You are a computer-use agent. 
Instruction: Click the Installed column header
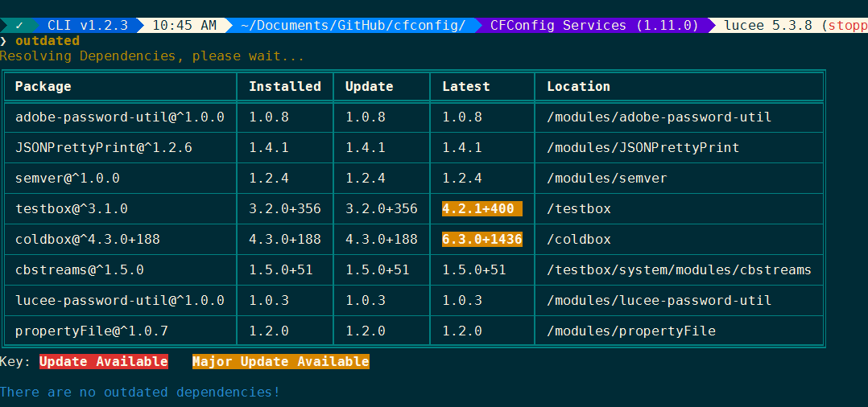[x=285, y=87]
